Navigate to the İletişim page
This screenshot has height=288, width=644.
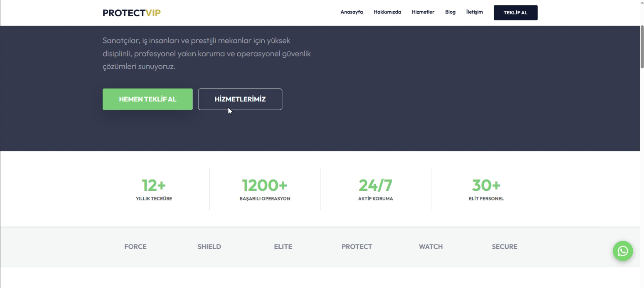click(x=474, y=12)
